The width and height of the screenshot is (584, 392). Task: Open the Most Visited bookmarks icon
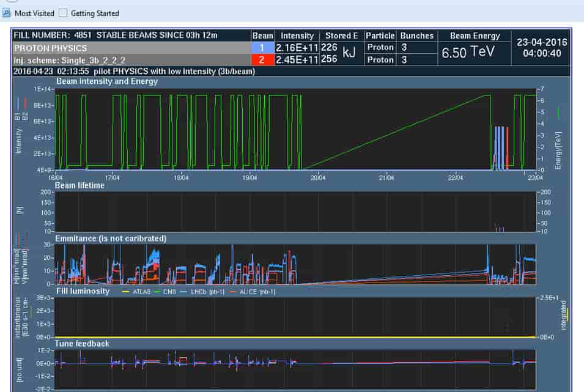[x=6, y=13]
